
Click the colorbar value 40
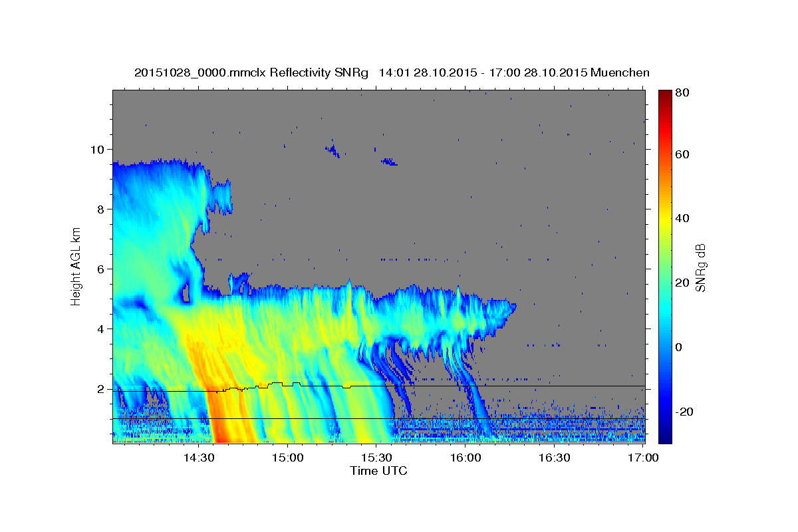click(x=684, y=218)
